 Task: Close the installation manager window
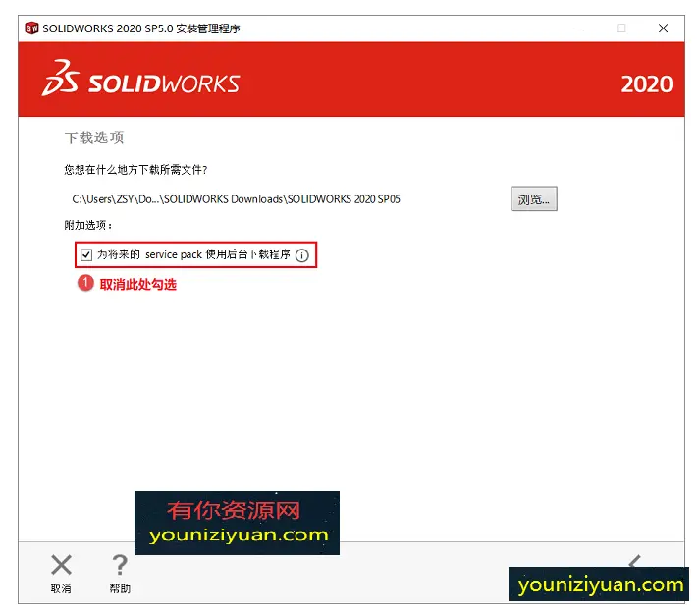[663, 28]
